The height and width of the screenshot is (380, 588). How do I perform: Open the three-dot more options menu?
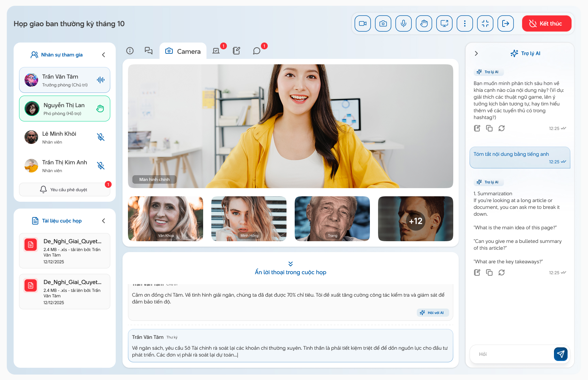tap(465, 23)
